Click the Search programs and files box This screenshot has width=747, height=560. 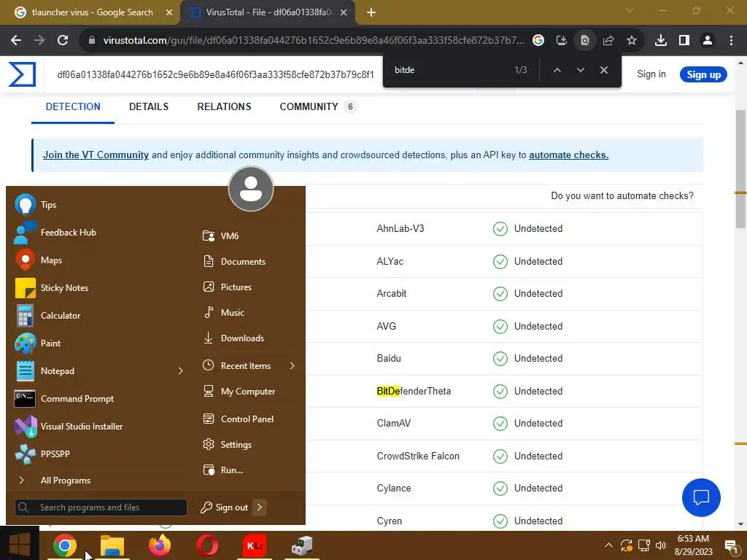(101, 507)
